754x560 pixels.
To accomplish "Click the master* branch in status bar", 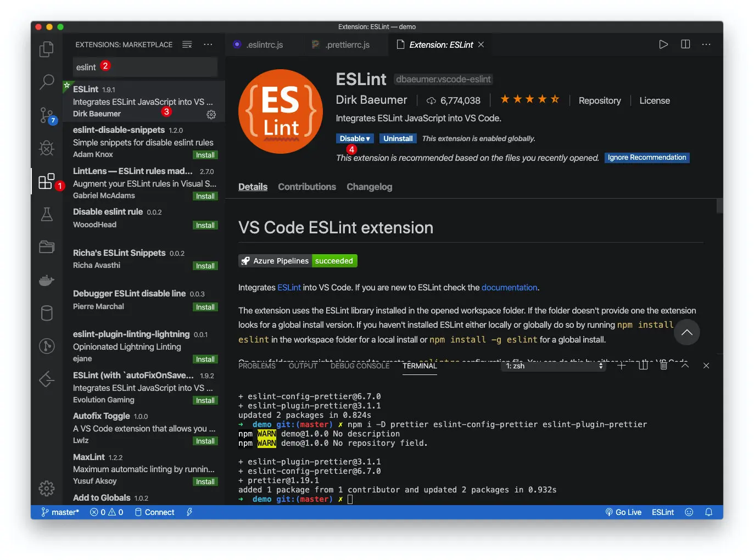I will click(60, 512).
